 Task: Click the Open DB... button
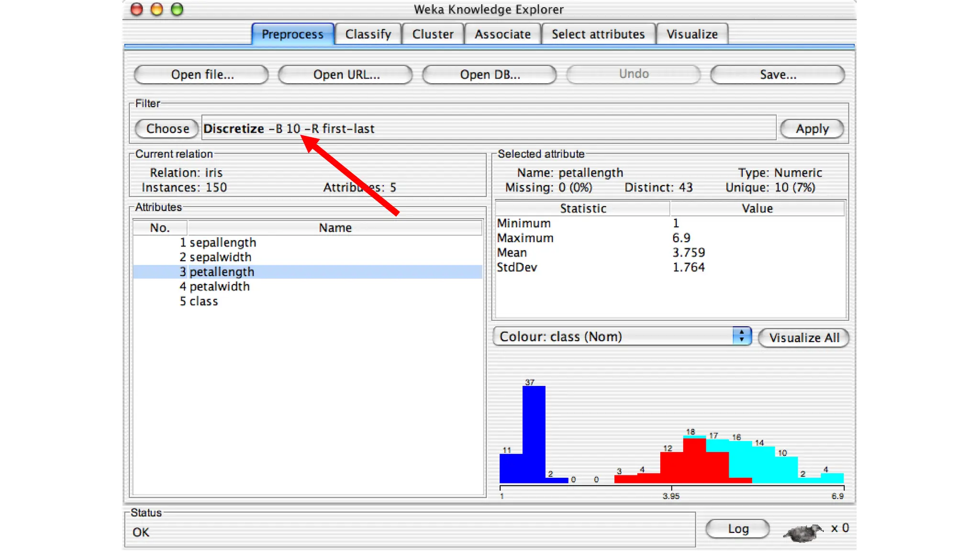(x=490, y=75)
